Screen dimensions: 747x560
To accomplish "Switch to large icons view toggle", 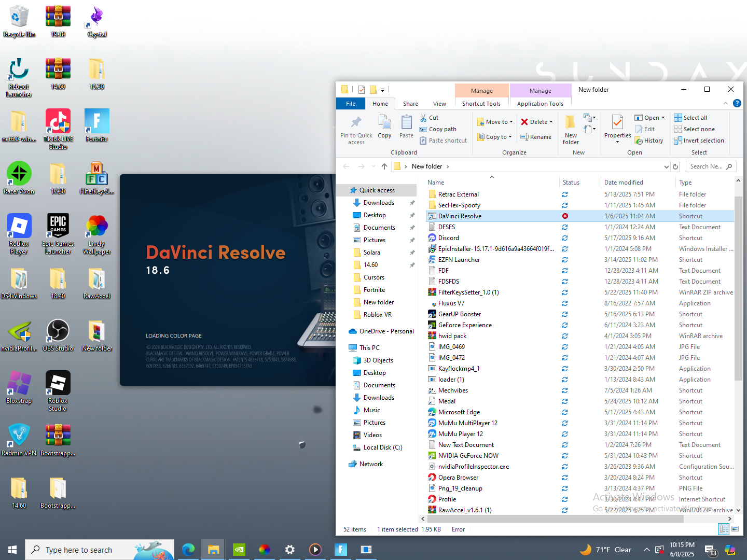I will pyautogui.click(x=735, y=529).
